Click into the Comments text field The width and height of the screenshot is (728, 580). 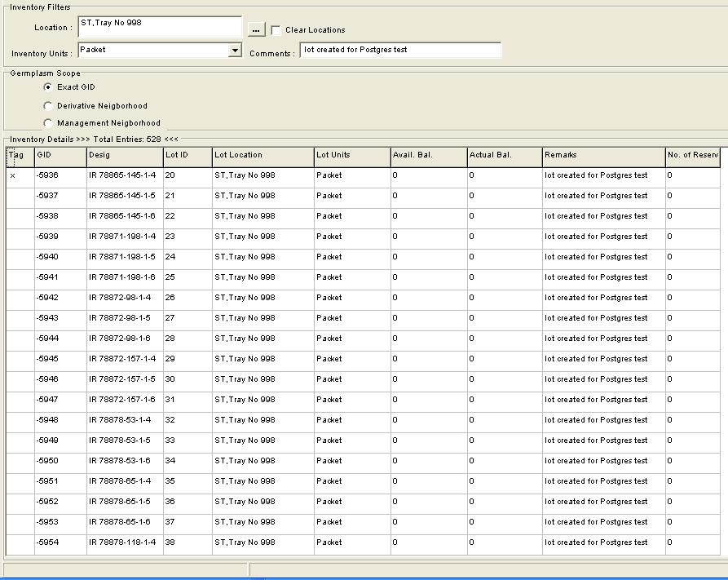click(x=400, y=50)
